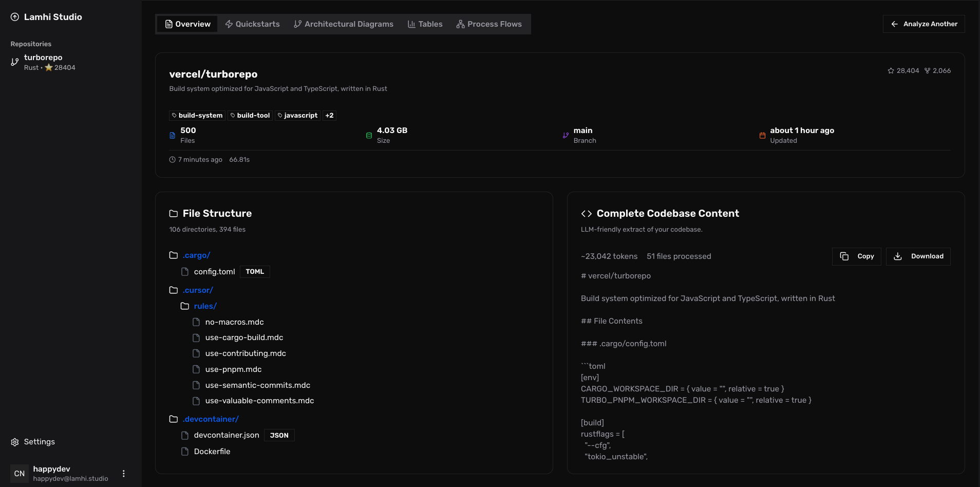The width and height of the screenshot is (980, 487).
Task: Click the Analyze Another button
Action: coord(923,24)
